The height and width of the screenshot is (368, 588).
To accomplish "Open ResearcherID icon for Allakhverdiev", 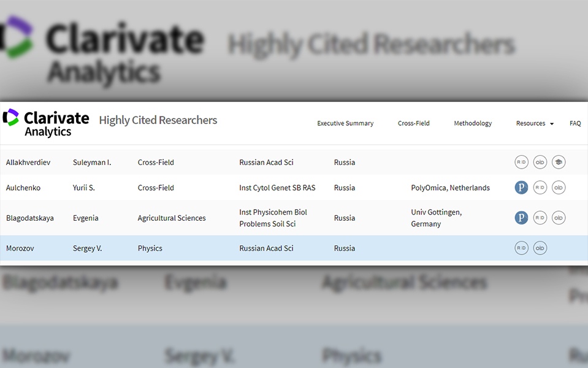I will pos(521,162).
